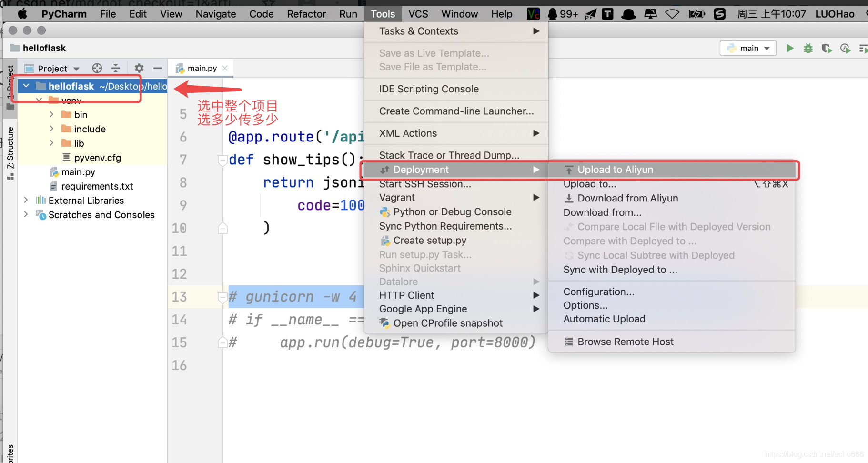
Task: Click LUOHao user name in menu bar
Action: pos(835,14)
